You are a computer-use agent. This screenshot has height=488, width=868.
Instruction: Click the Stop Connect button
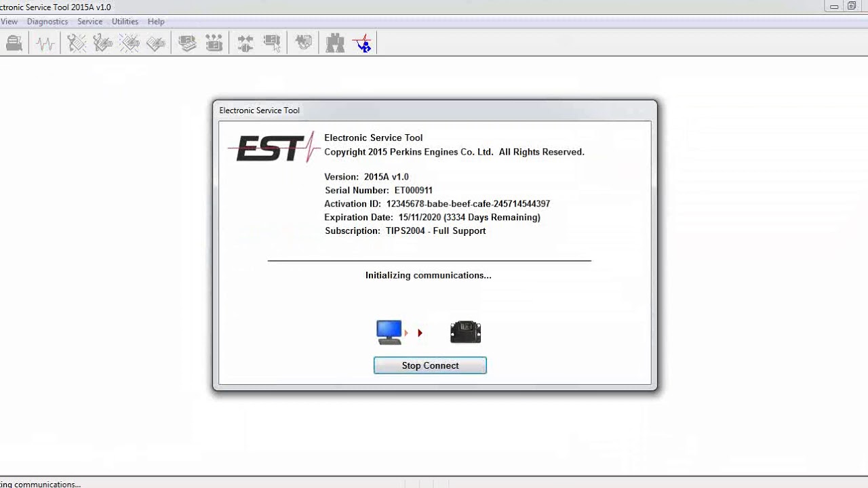click(x=430, y=365)
